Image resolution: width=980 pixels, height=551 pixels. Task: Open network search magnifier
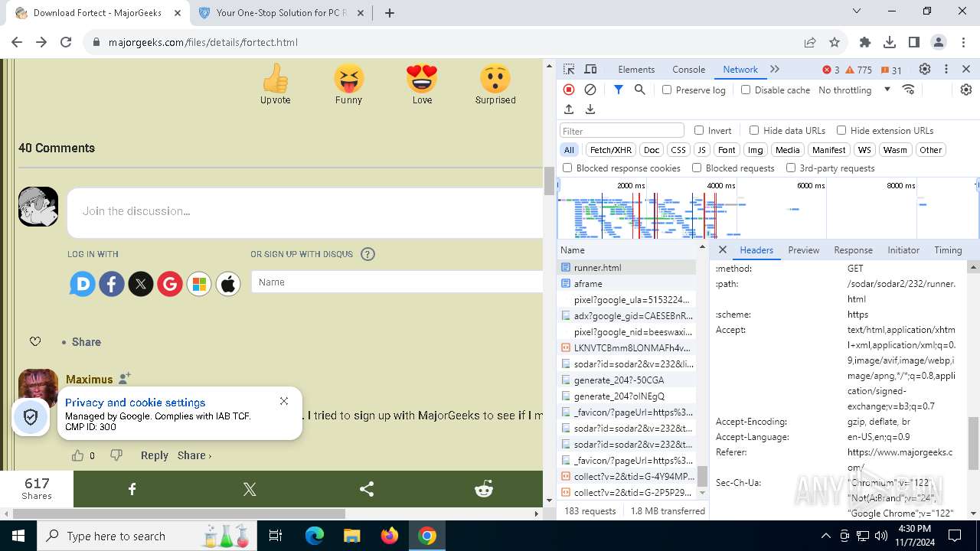click(640, 90)
